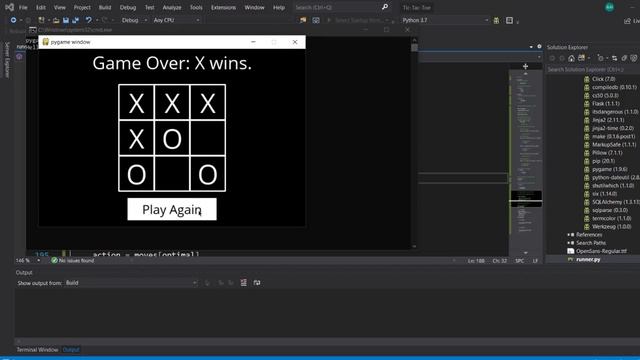Expand the References node
Image resolution: width=640 pixels, height=360 pixels.
(568, 235)
